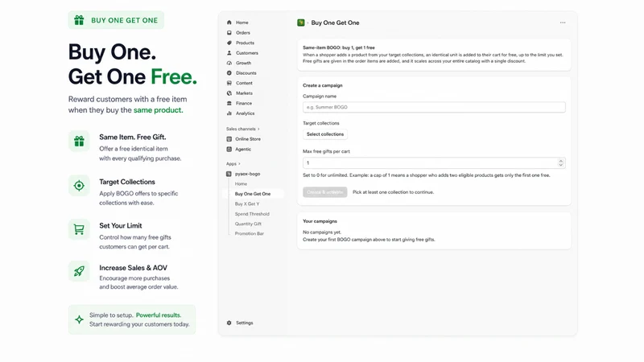Click the Markets globe icon

point(229,93)
